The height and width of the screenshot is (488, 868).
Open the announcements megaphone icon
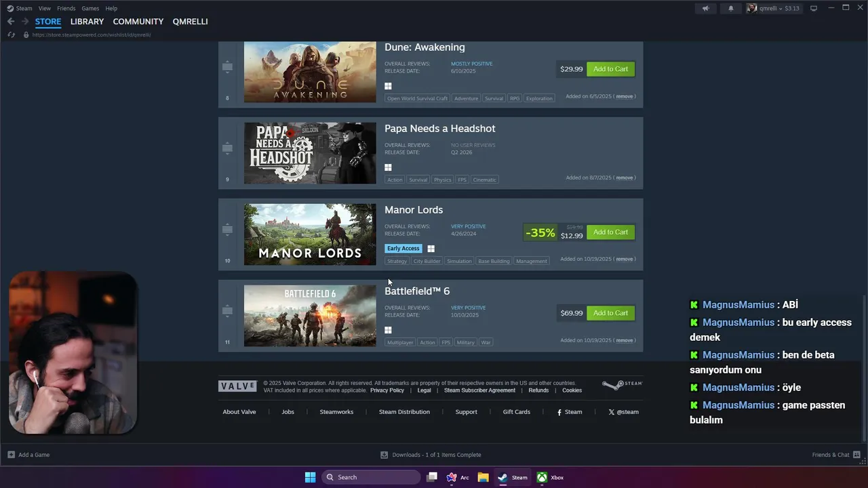pos(706,8)
